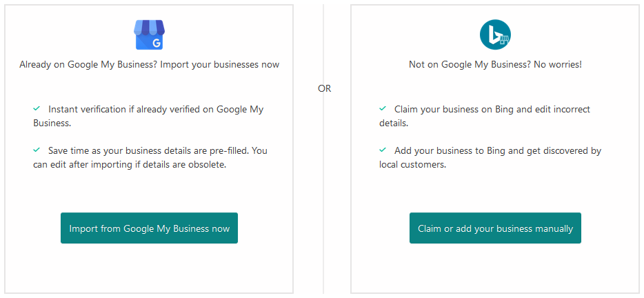644x298 pixels.
Task: Choose Claim or add your business manually
Action: pos(495,228)
